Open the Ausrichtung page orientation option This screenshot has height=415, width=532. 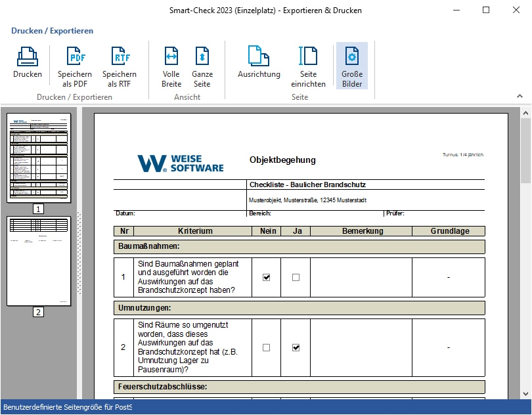click(x=259, y=62)
